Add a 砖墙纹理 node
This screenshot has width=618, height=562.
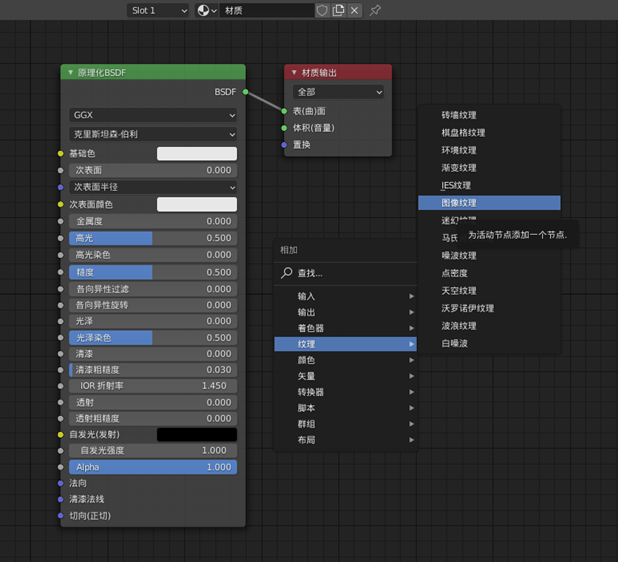point(489,115)
